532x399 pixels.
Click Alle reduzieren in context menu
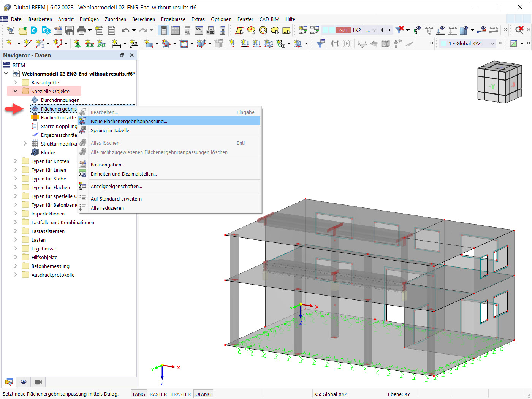tap(169, 208)
